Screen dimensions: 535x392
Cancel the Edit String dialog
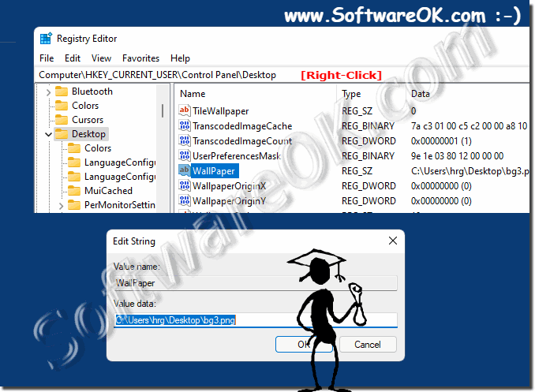(x=368, y=344)
